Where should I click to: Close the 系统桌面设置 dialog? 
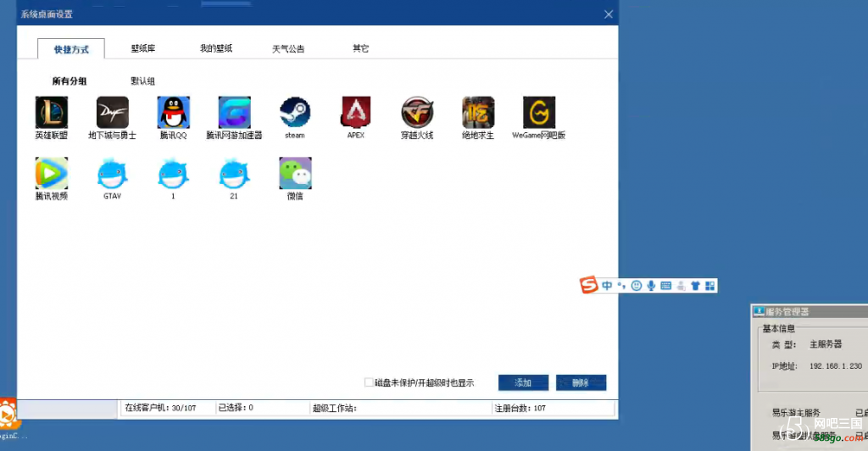tap(608, 14)
